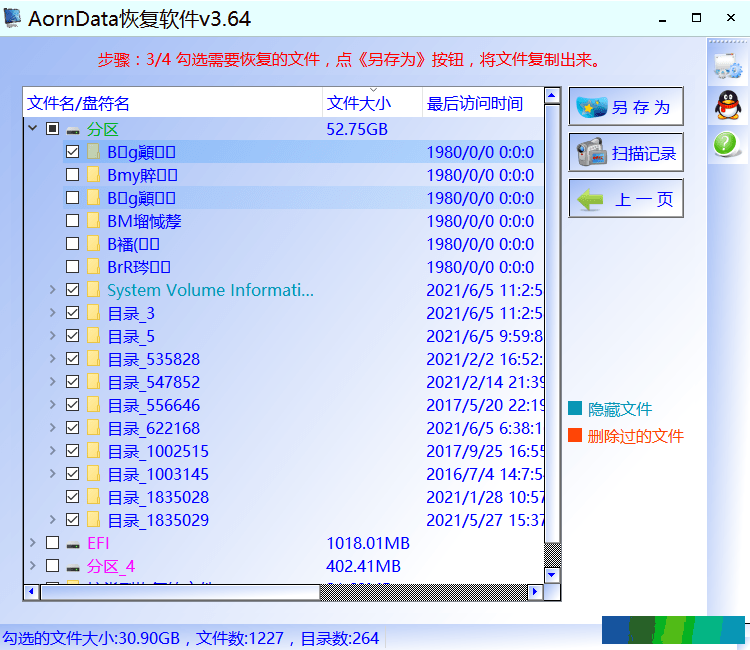Uncheck System Volume Information checkbox
Viewport: 750px width, 650px height.
tap(72, 289)
